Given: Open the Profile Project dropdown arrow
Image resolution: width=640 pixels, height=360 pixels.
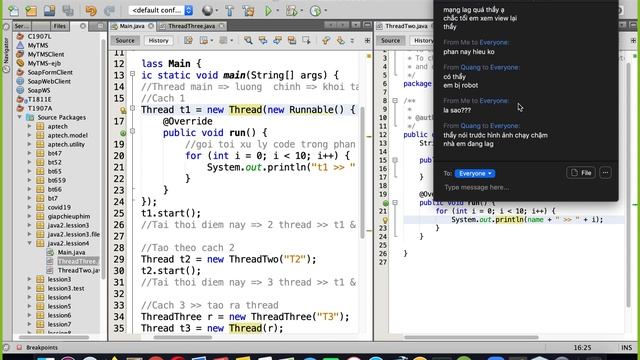Looking at the screenshot, I should (325, 11).
